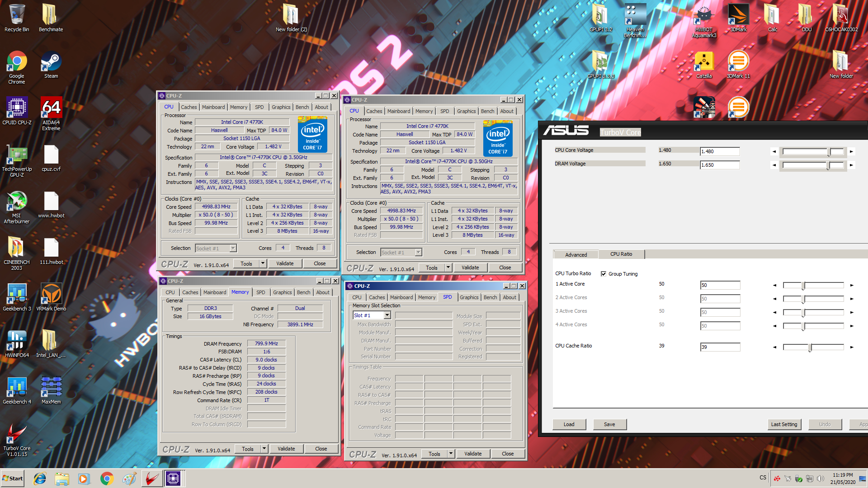Open the HWBOT Aquamark3 shortcut
Screen dimensions: 868x488
click(x=704, y=20)
